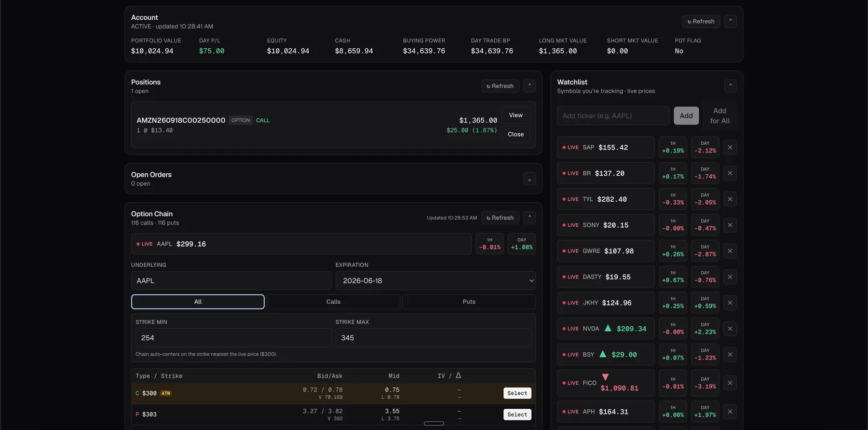Click the Add ticker button
Screen dimensions: 868x430
click(686, 116)
